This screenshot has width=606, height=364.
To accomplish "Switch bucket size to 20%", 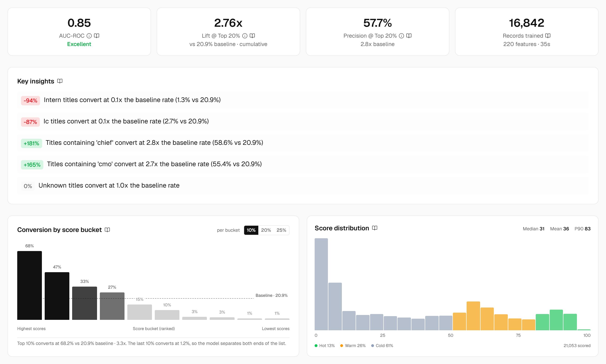I will 266,230.
